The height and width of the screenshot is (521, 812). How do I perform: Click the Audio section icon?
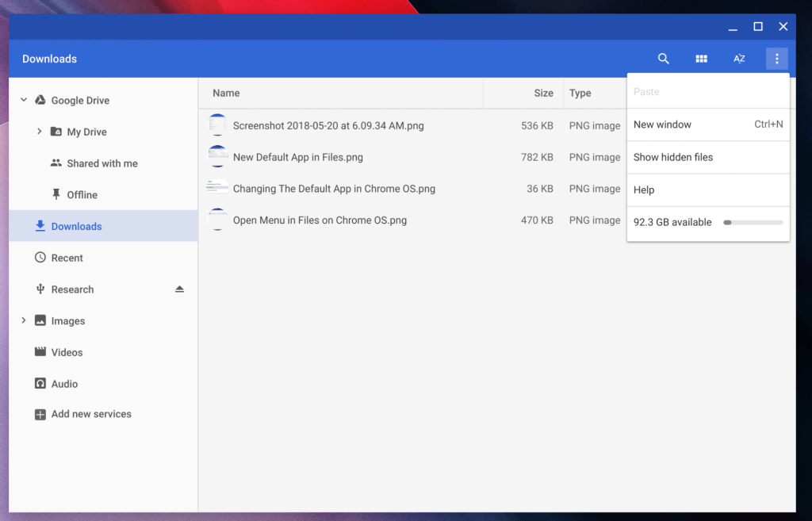pyautogui.click(x=40, y=383)
